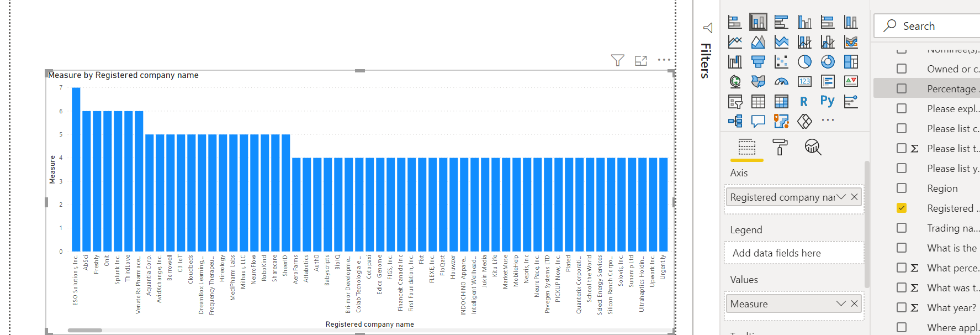Choose the clustered column chart visual
This screenshot has width=980, height=335.
(x=804, y=22)
